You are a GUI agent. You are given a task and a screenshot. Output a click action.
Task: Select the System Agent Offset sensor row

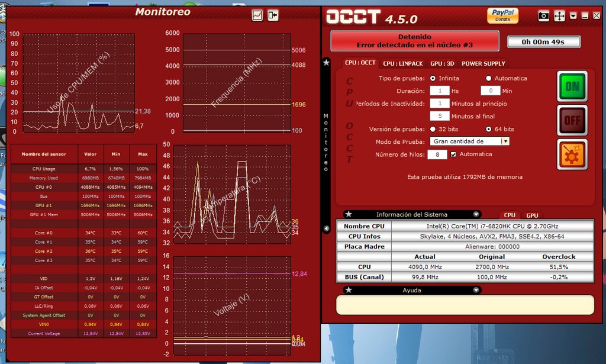click(x=83, y=315)
